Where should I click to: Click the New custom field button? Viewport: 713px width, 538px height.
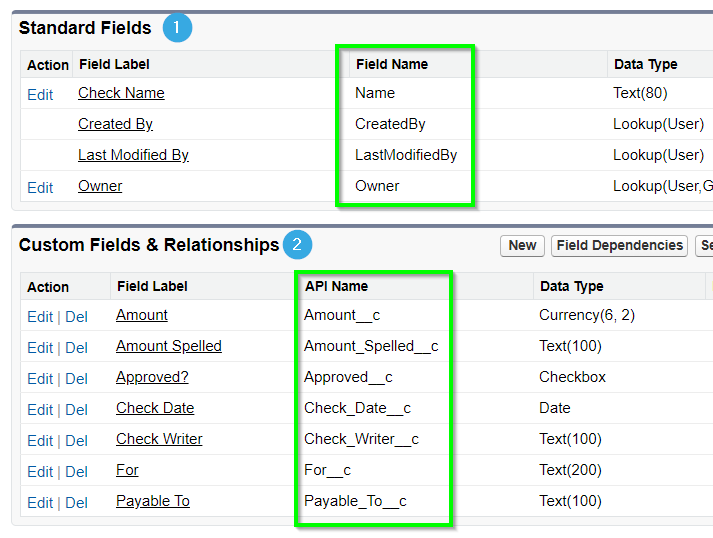pos(522,246)
